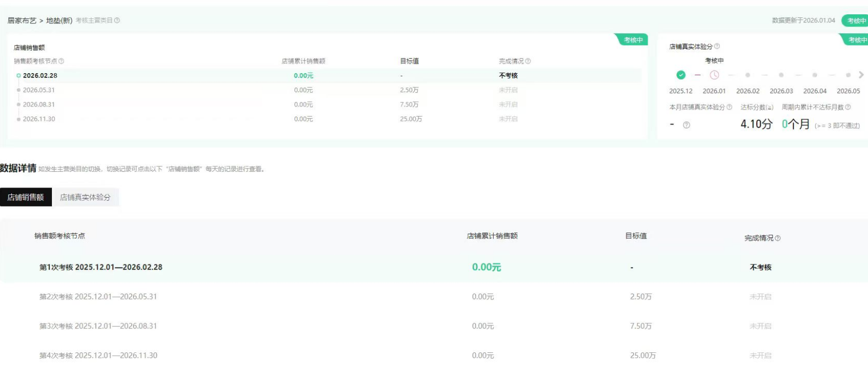Open 第1次考核 row in details table
This screenshot has width=868, height=372.
[x=101, y=268]
